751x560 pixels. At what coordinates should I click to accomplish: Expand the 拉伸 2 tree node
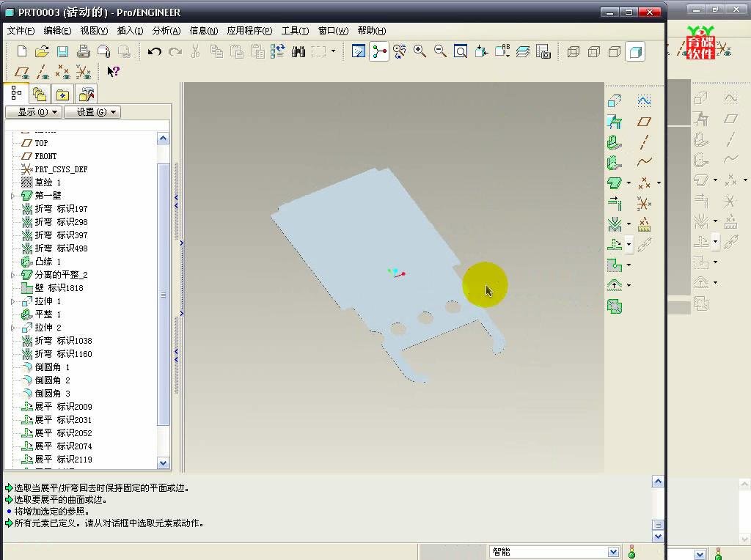[x=13, y=328]
